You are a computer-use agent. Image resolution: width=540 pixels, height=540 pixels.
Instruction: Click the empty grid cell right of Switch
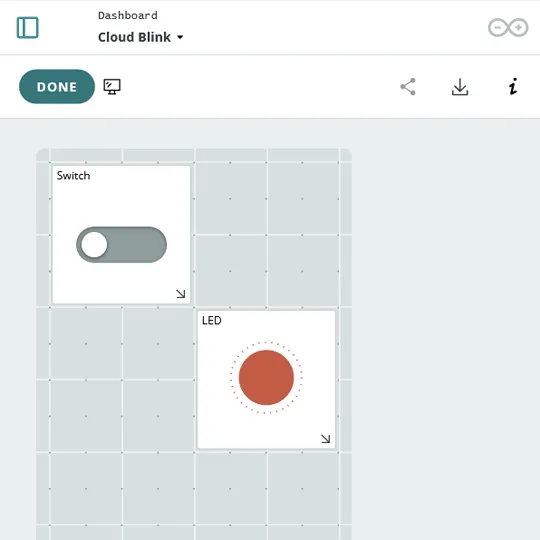tap(266, 235)
